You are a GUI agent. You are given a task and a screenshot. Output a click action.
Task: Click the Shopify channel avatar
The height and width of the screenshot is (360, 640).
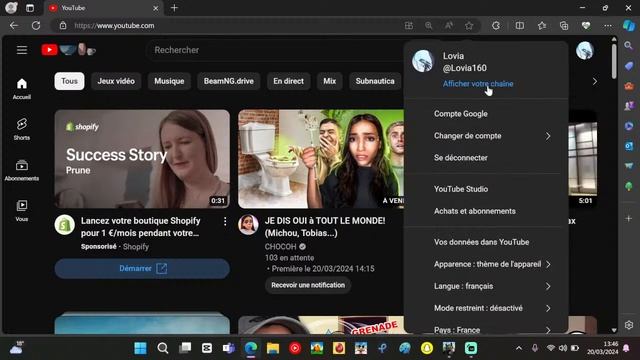click(x=64, y=224)
